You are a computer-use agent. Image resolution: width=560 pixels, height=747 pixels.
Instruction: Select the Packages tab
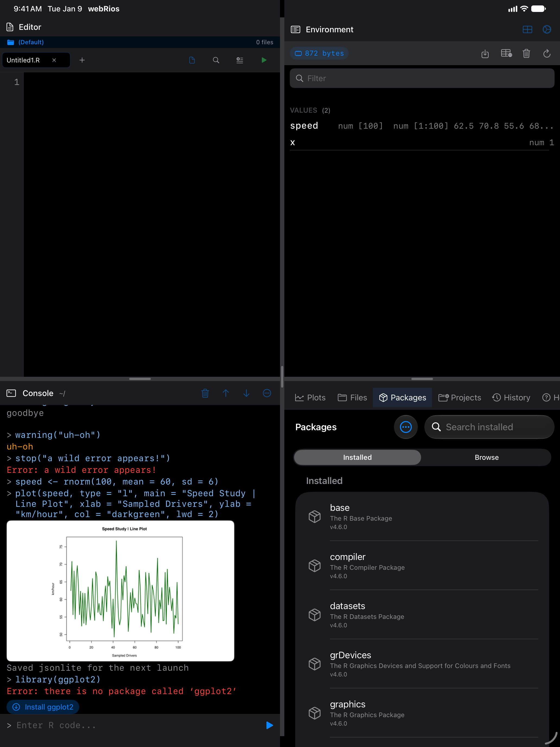point(402,397)
